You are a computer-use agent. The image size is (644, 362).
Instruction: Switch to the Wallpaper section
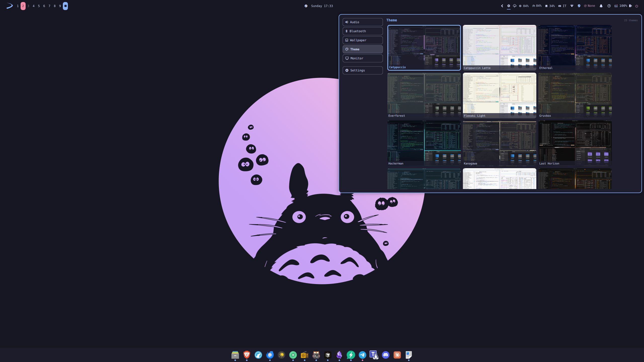363,40
